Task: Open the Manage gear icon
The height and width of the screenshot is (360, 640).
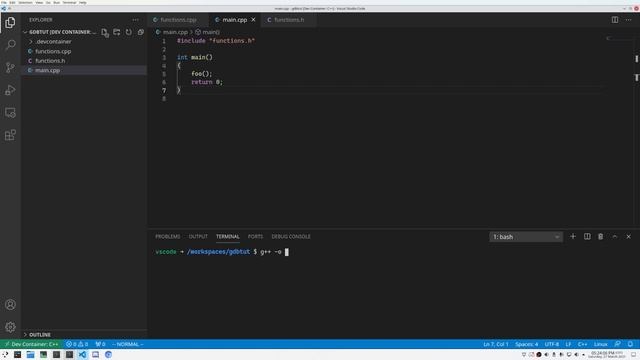Action: point(10,327)
